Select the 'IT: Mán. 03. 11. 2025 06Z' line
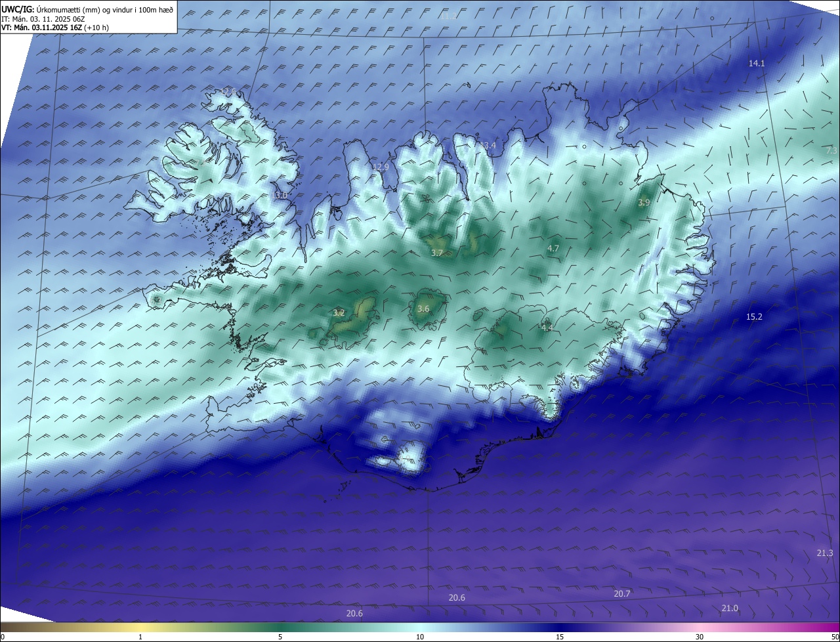 [43, 19]
